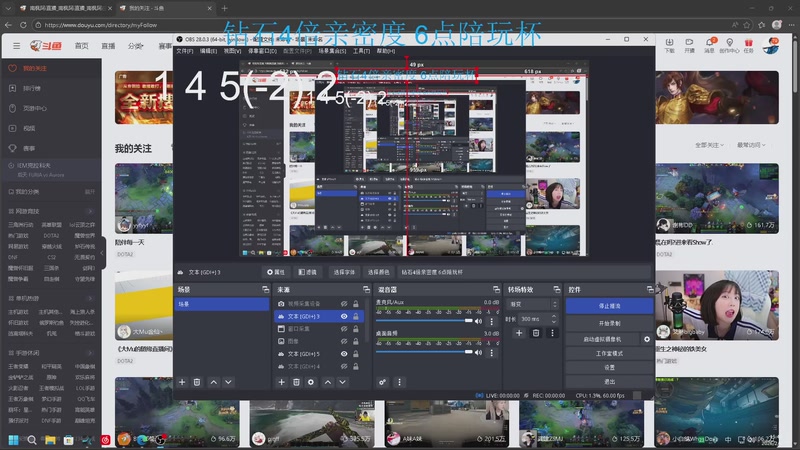Open 滤镜 filters for selected source
This screenshot has width=800, height=450.
[x=307, y=272]
